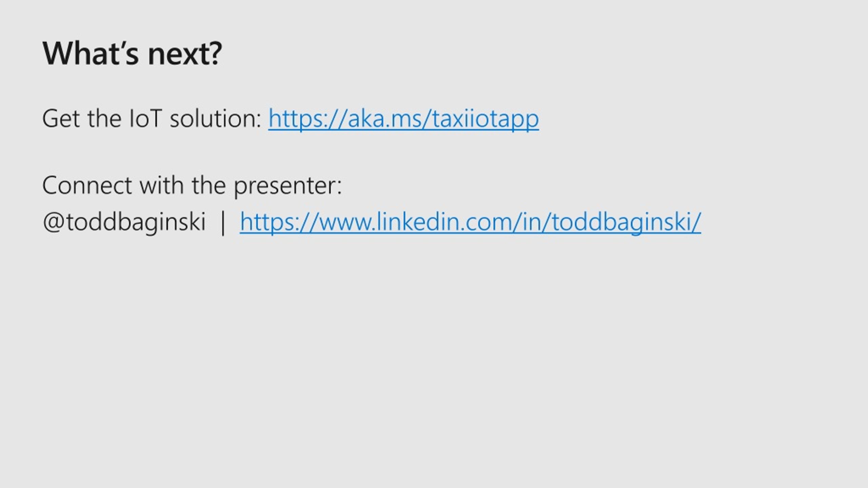
Task: Open the aka.ms/taxiiotapp link
Action: tap(403, 119)
